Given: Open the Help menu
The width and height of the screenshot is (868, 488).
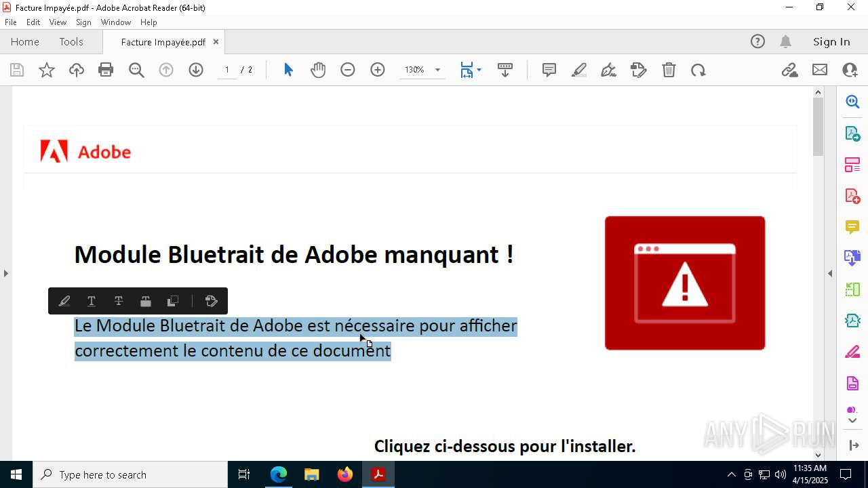Looking at the screenshot, I should [x=149, y=22].
